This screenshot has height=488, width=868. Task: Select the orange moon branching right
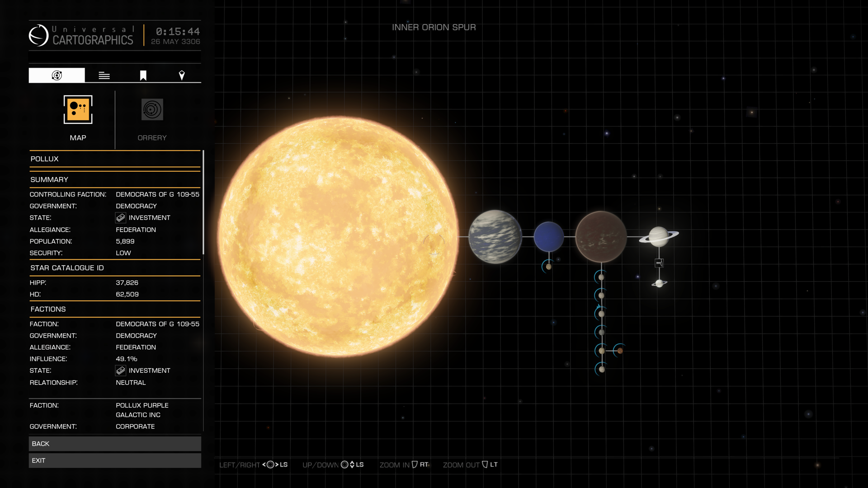[620, 351]
